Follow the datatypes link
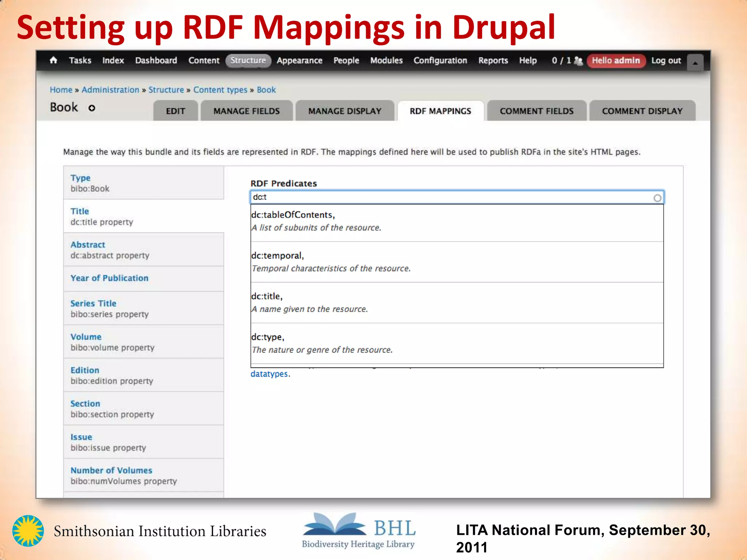Viewport: 747px width, 560px height. coord(269,374)
